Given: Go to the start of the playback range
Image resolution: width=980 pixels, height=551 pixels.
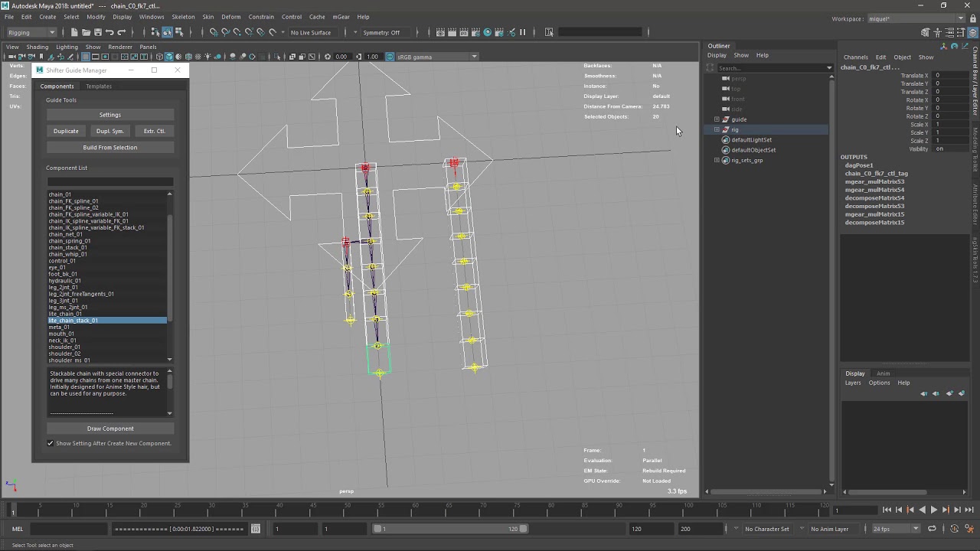Looking at the screenshot, I should [887, 510].
